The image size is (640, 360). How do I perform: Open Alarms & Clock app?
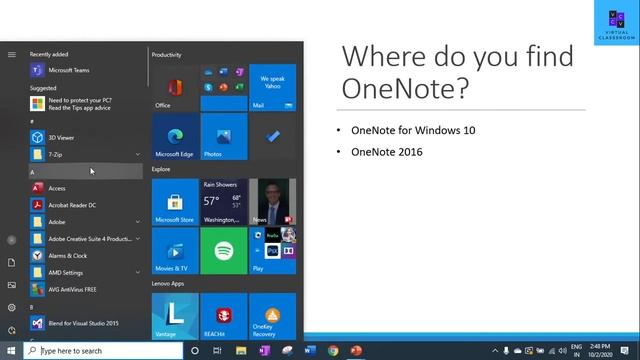pyautogui.click(x=86, y=256)
